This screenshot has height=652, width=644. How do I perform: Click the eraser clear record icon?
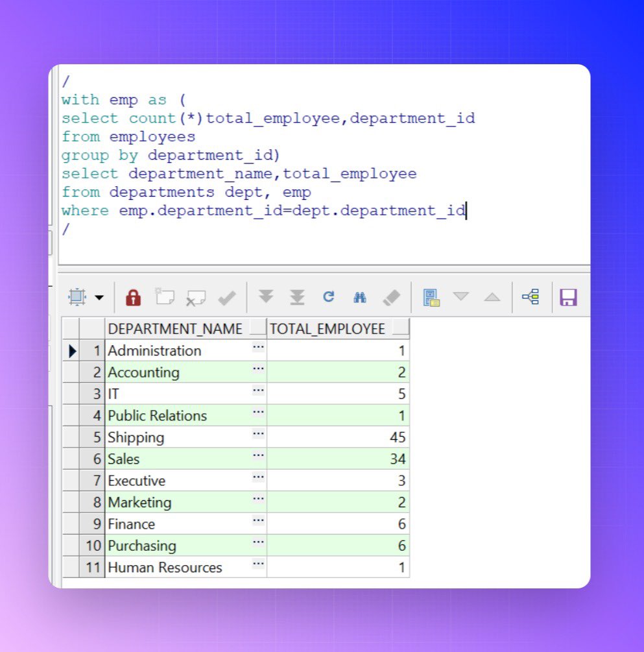coord(391,297)
